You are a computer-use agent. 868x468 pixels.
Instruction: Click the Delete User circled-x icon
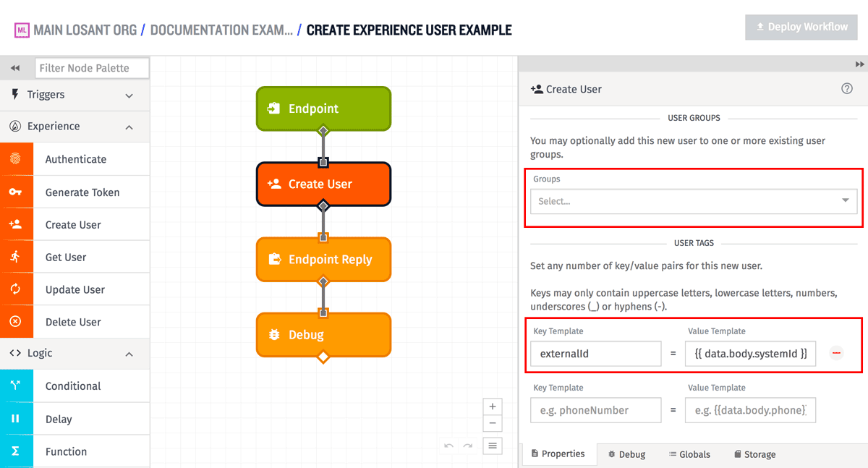click(x=16, y=322)
